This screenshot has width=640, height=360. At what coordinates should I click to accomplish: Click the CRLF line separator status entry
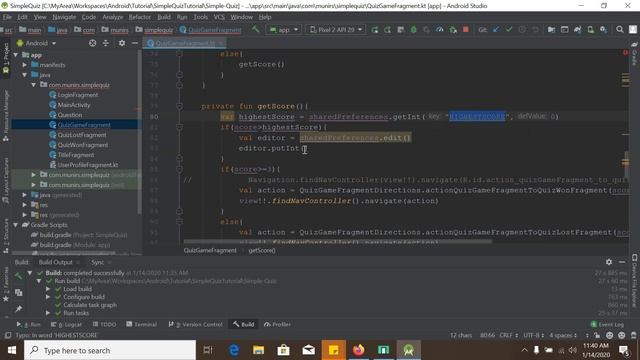point(509,335)
